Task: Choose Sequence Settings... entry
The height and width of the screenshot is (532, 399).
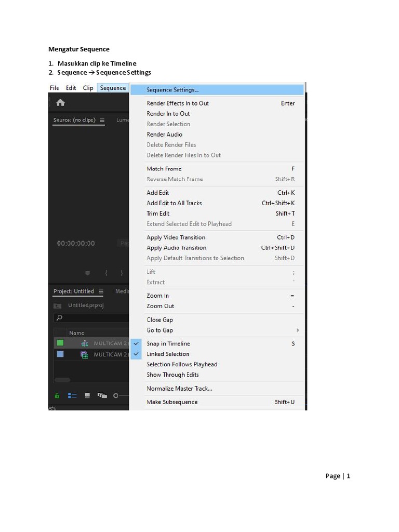Action: pos(217,90)
